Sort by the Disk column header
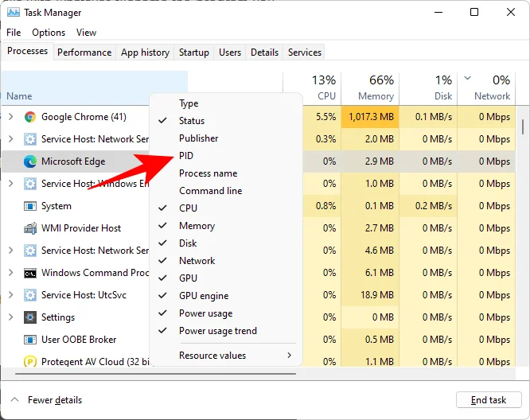Screen dimensions: 530x420 (x=428, y=87)
